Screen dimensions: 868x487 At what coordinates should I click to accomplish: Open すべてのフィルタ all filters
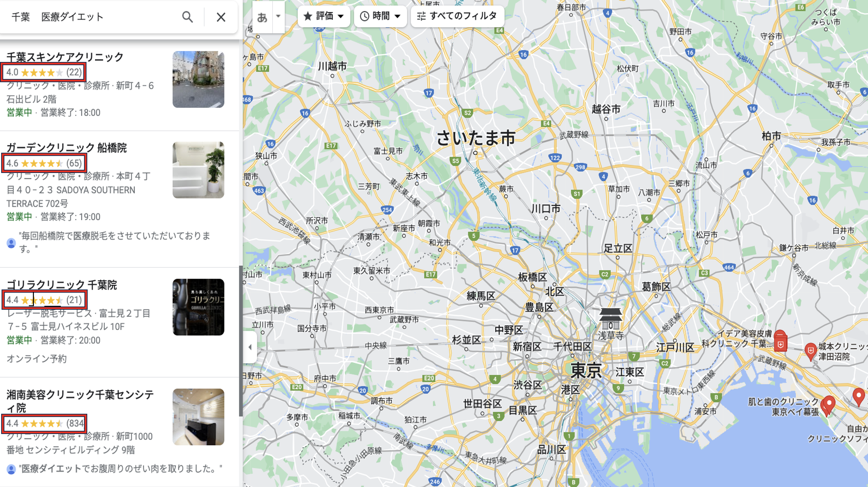(x=457, y=16)
